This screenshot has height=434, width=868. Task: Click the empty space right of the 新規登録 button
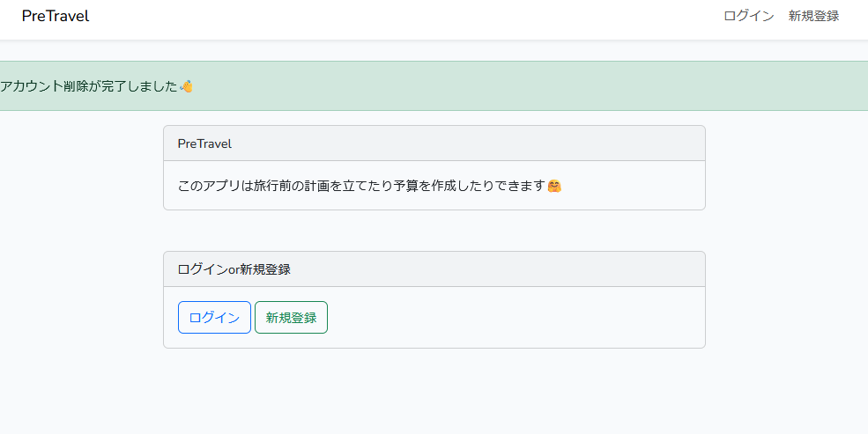click(x=515, y=317)
